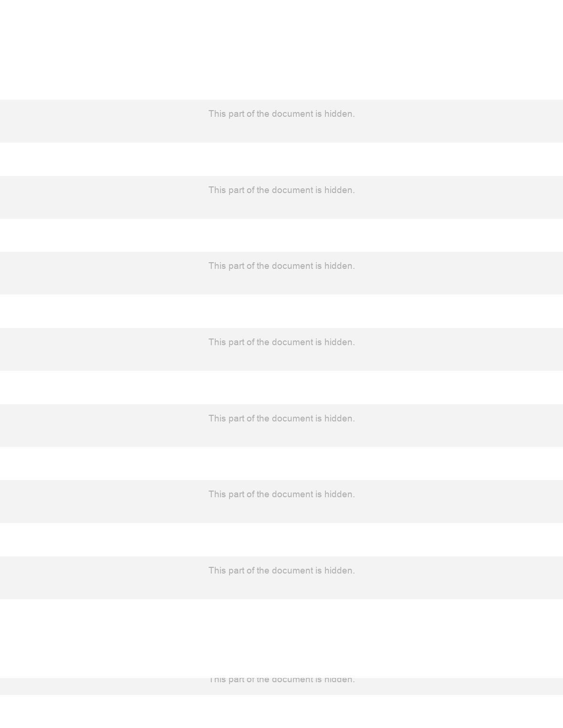Select the second hidden-document notice text
563x728 pixels.
(x=281, y=190)
